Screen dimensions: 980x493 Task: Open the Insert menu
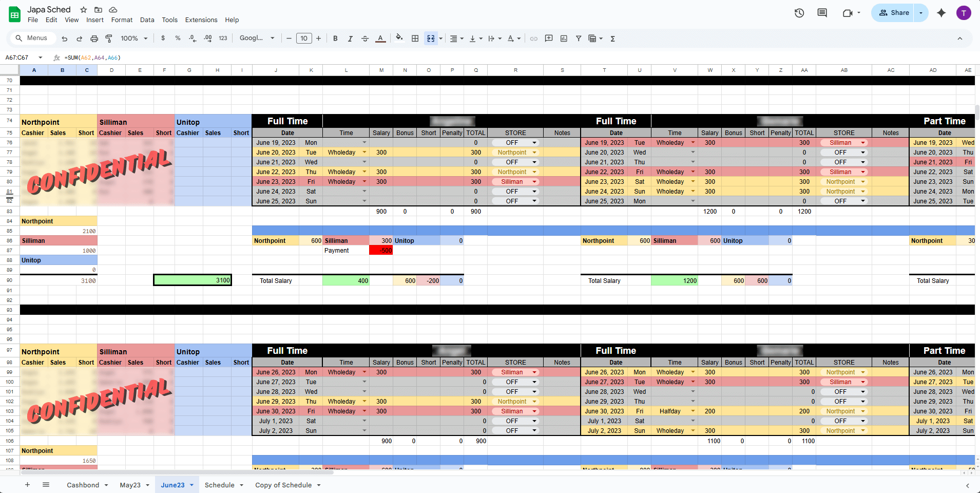[x=95, y=20]
